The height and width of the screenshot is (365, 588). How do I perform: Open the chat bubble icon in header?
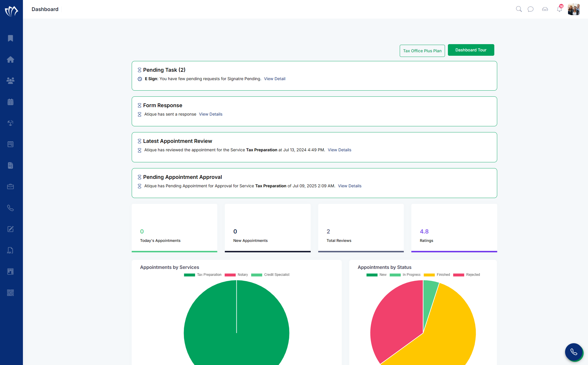531,9
